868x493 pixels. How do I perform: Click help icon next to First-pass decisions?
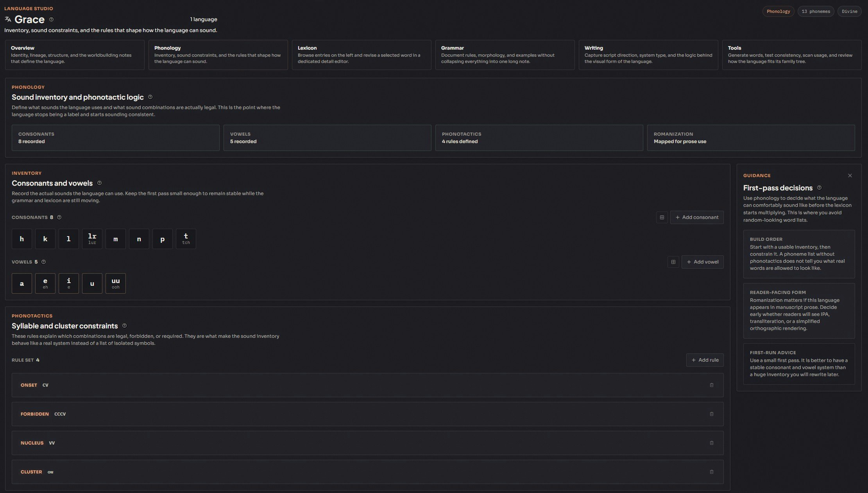[x=819, y=188]
